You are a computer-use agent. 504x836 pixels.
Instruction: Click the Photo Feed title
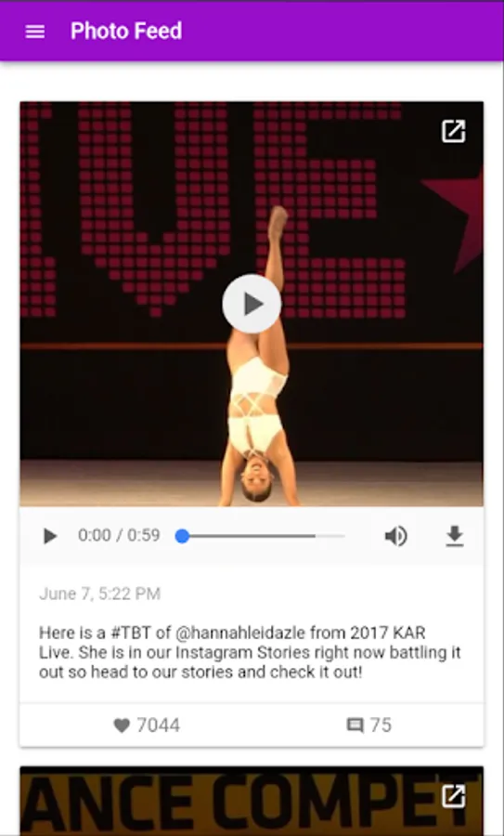pos(126,31)
